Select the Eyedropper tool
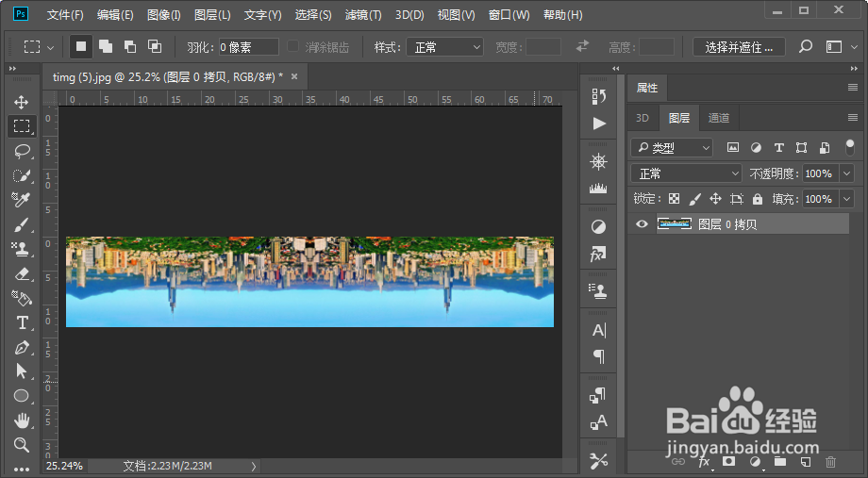 click(21, 200)
